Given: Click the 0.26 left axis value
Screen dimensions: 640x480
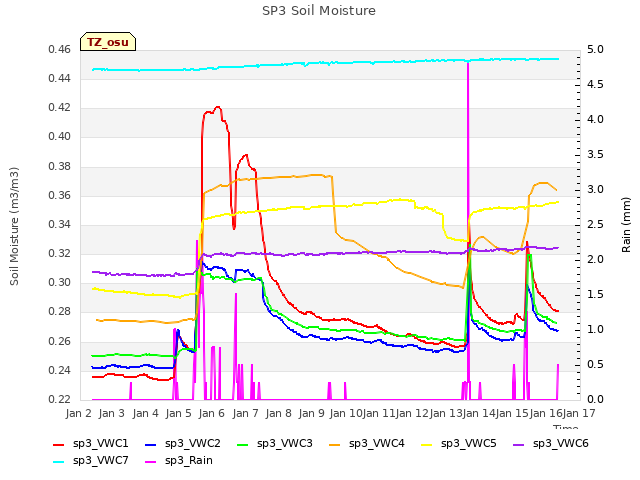Looking at the screenshot, I should pyautogui.click(x=60, y=341).
